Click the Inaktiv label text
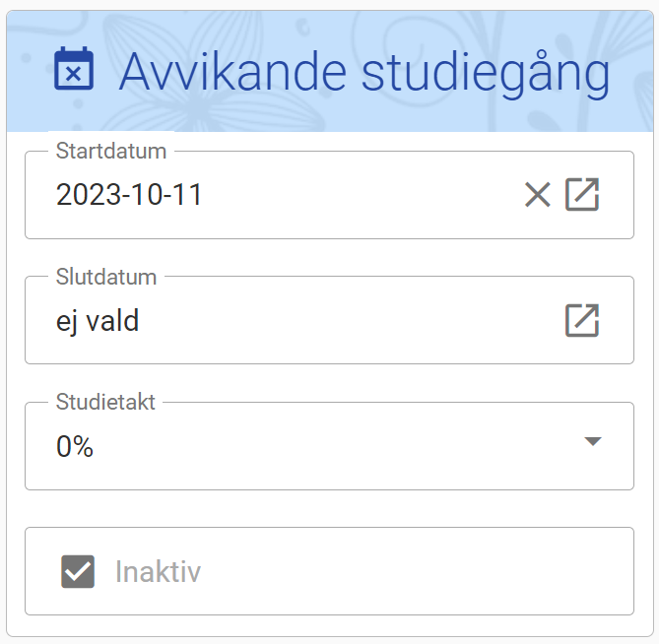659x644 pixels. tap(158, 571)
